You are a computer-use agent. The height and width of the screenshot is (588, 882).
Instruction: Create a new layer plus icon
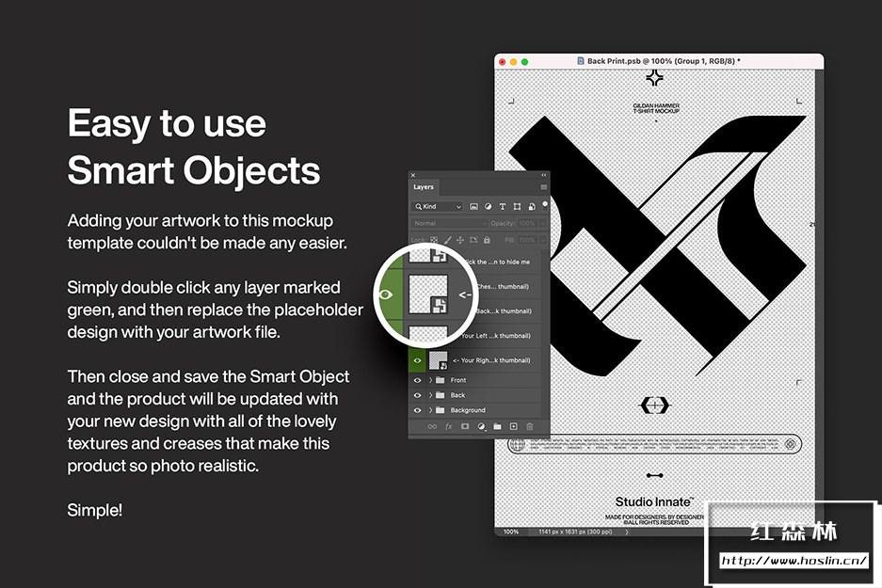(x=514, y=427)
